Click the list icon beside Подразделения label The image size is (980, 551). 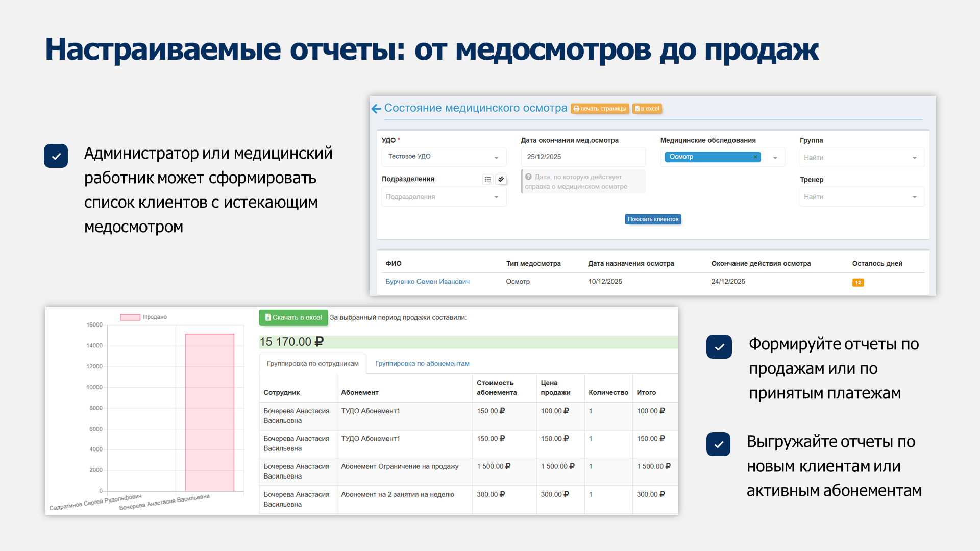click(488, 179)
